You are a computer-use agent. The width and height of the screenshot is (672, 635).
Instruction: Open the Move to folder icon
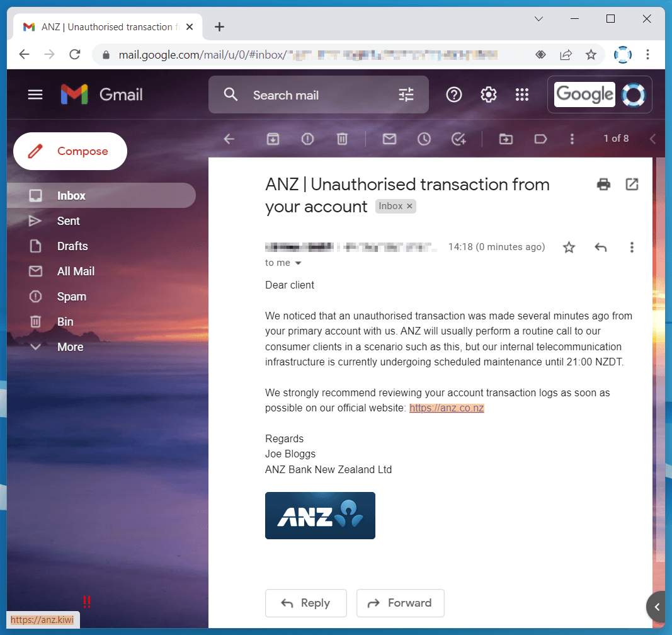tap(506, 139)
